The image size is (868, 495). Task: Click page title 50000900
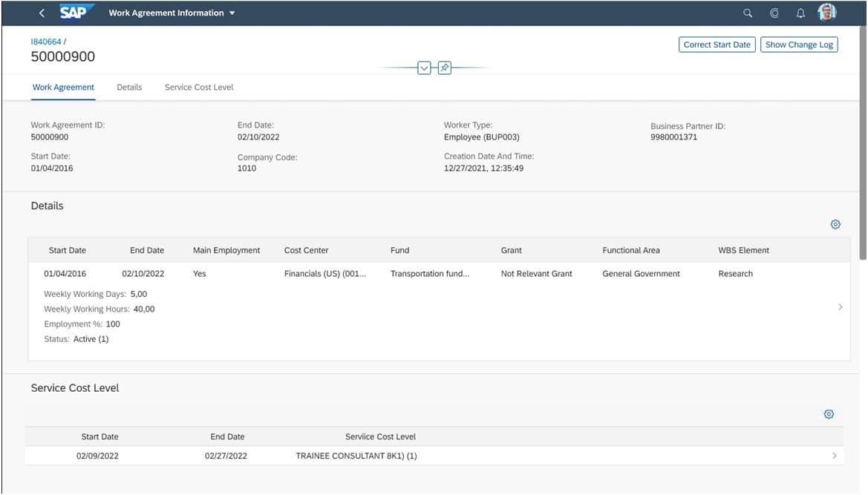pos(62,56)
